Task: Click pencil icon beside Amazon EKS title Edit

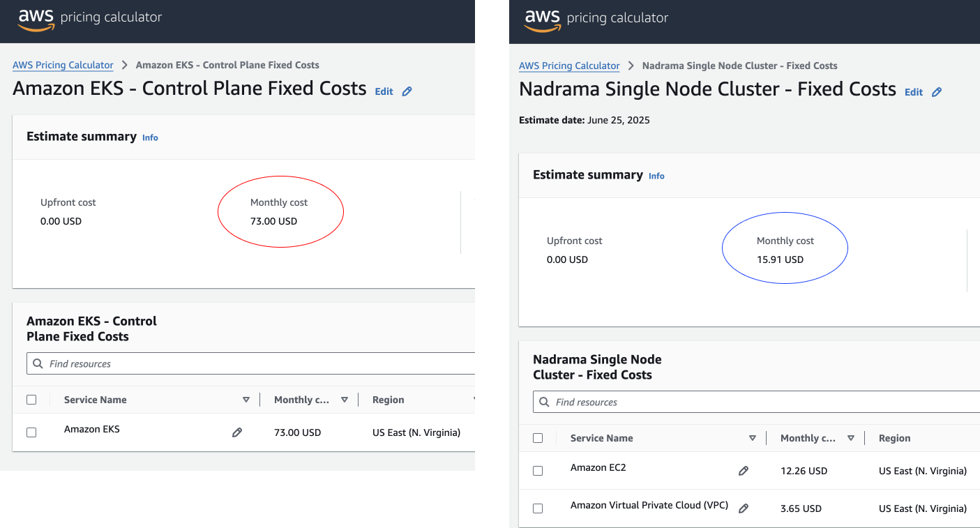Action: [x=407, y=91]
